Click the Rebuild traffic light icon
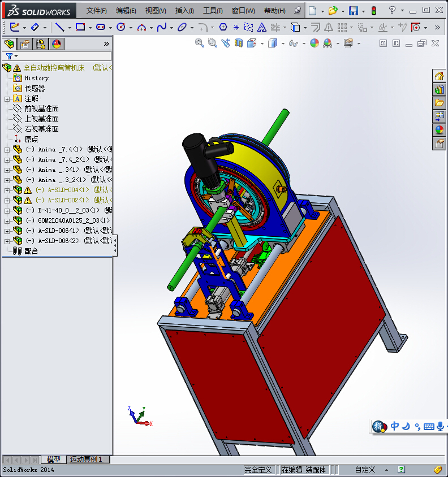 pyautogui.click(x=374, y=11)
